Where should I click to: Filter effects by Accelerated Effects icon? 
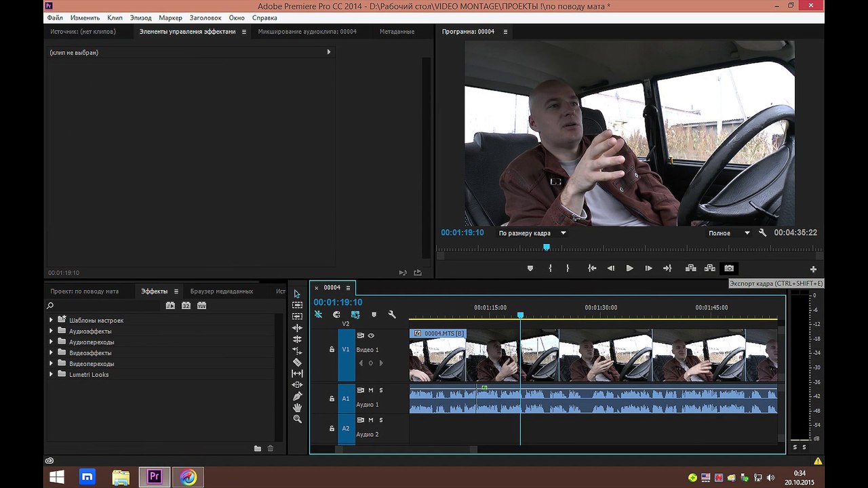pos(170,306)
